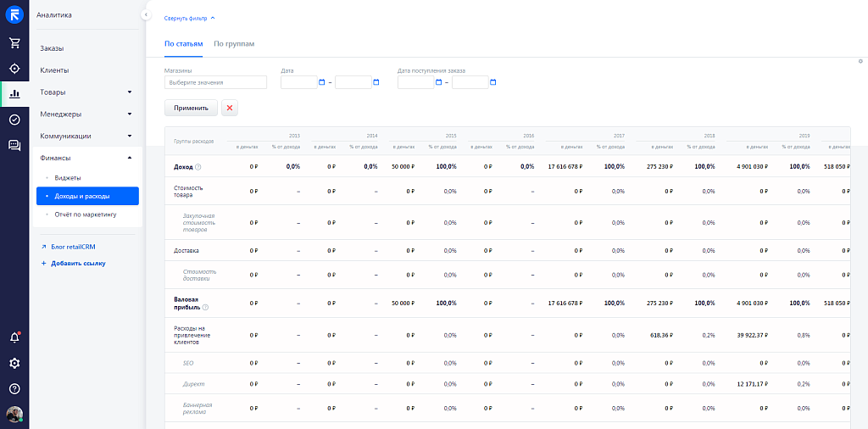Click the Дата поступления заказа end date field

coord(470,82)
